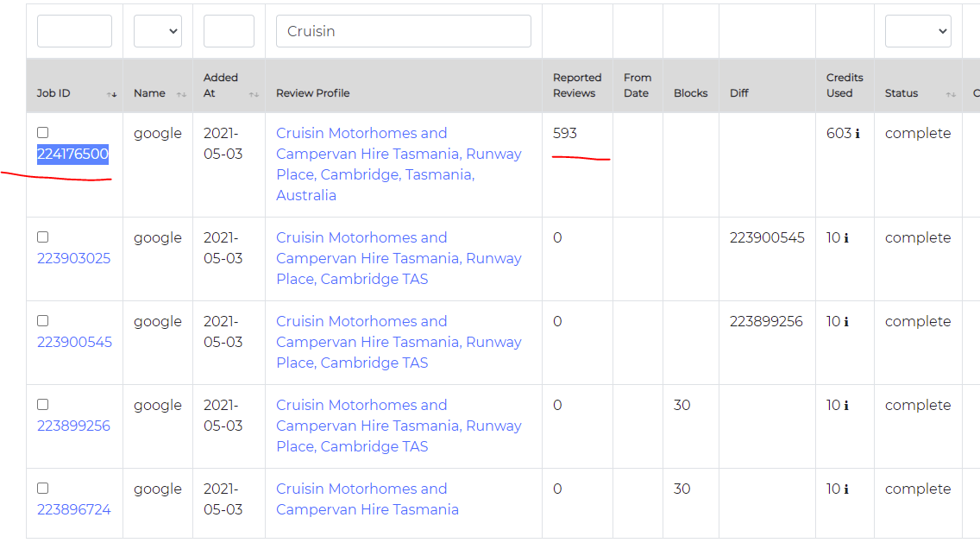Open Cruisin review profile in job 223899256 row
Image resolution: width=980 pixels, height=549 pixels.
(x=399, y=426)
